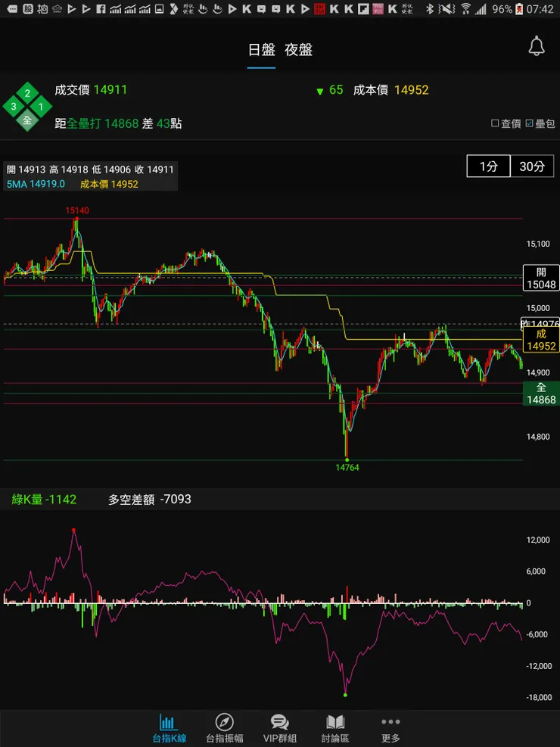560x747 pixels.
Task: Tap the 14764 low price marker
Action: point(347,468)
